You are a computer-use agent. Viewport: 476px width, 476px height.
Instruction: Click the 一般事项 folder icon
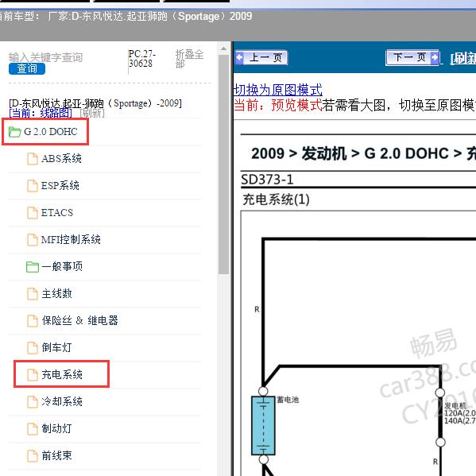tap(33, 267)
